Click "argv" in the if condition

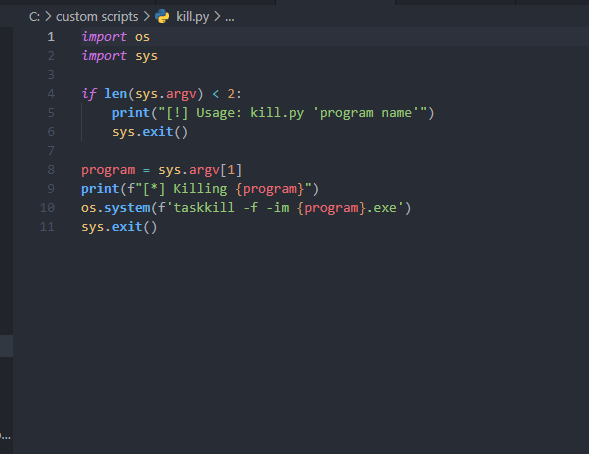pos(181,94)
